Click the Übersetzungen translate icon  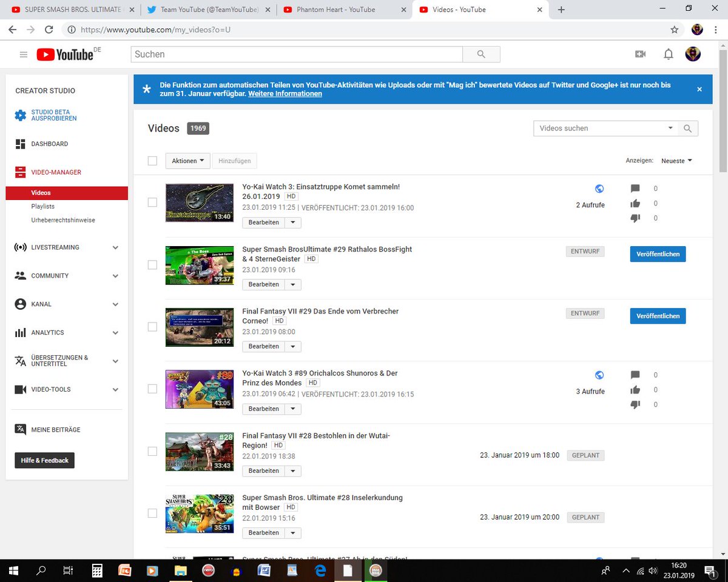[21, 361]
